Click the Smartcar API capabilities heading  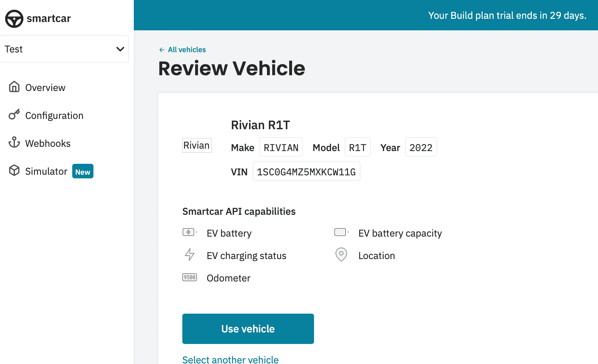click(x=239, y=211)
